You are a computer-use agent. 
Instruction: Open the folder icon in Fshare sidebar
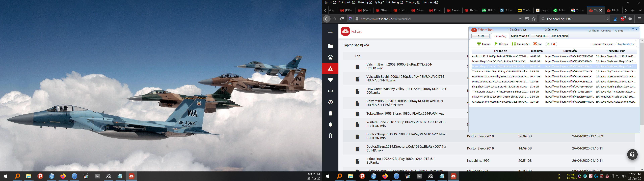pyautogui.click(x=330, y=46)
